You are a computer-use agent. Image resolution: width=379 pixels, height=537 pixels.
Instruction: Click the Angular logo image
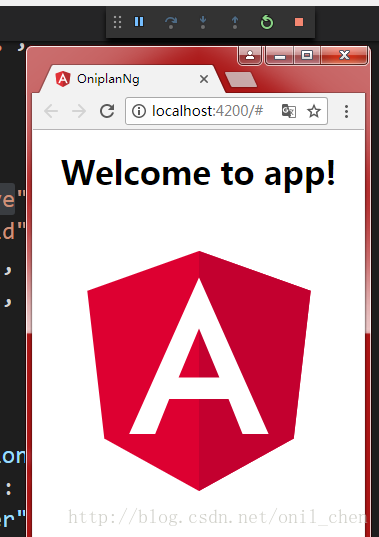click(199, 371)
